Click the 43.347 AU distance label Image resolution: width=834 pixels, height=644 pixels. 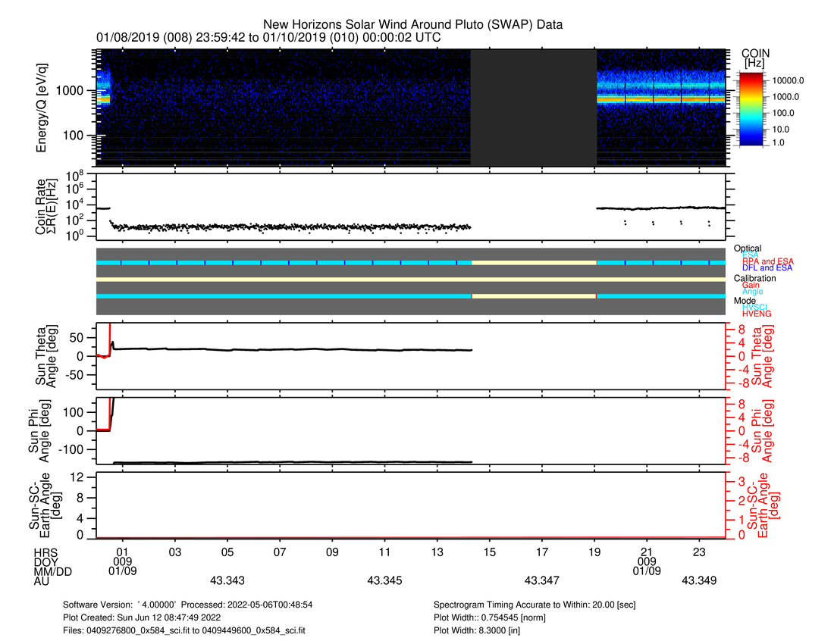point(541,580)
